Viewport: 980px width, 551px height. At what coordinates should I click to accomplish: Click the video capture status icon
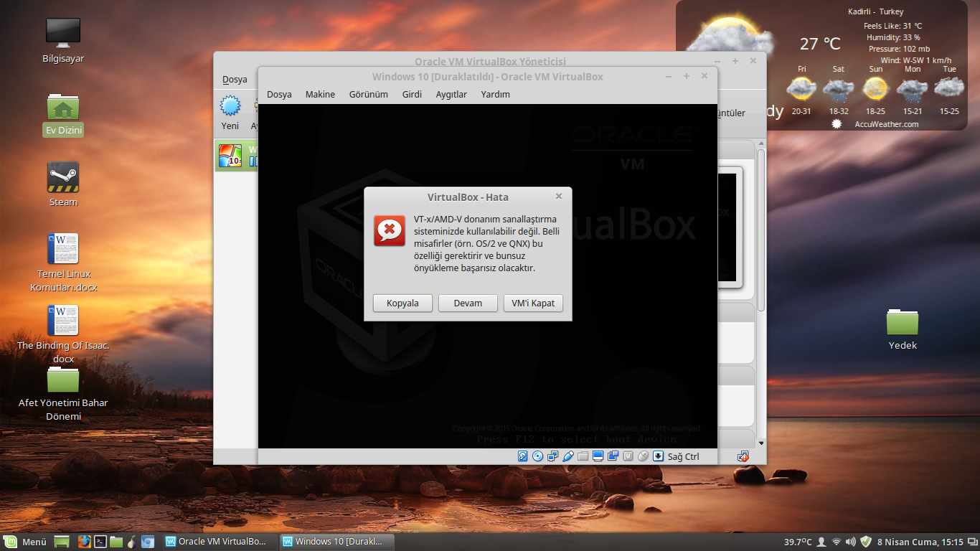click(613, 456)
